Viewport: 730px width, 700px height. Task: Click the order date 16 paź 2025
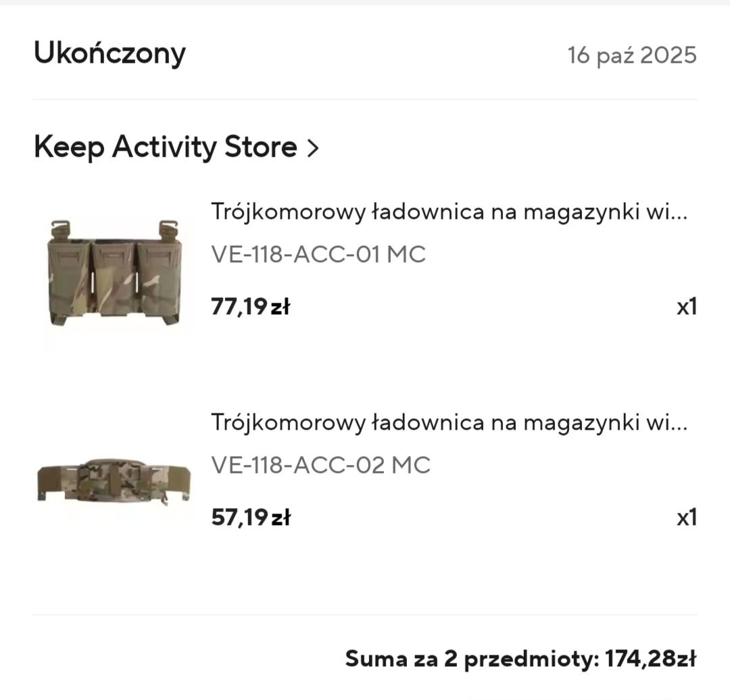(x=631, y=55)
